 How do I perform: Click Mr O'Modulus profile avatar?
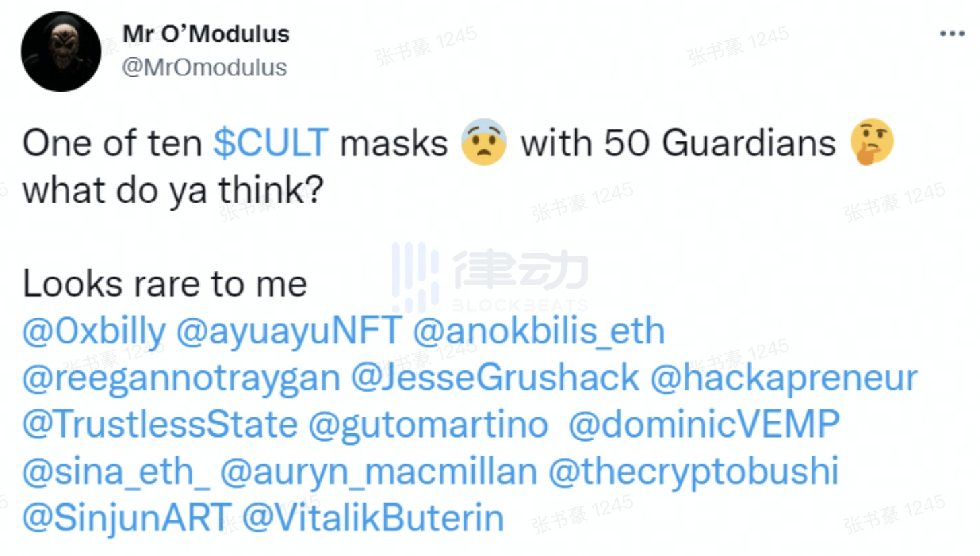pyautogui.click(x=61, y=52)
